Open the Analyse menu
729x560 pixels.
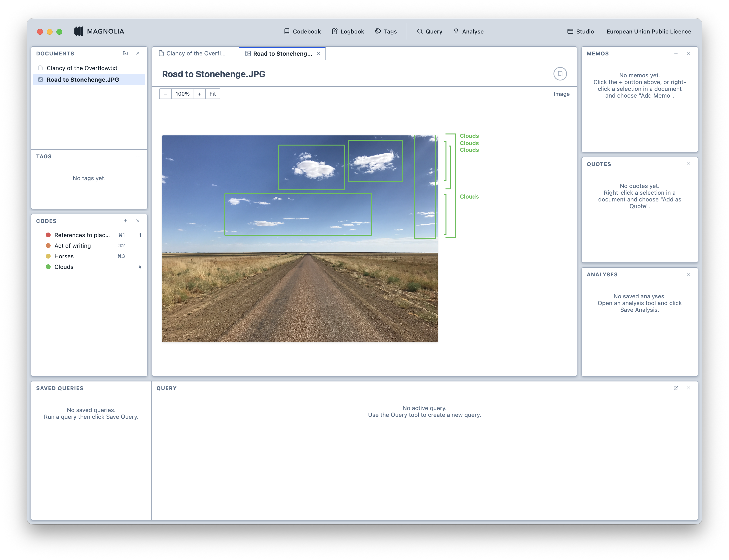(469, 31)
